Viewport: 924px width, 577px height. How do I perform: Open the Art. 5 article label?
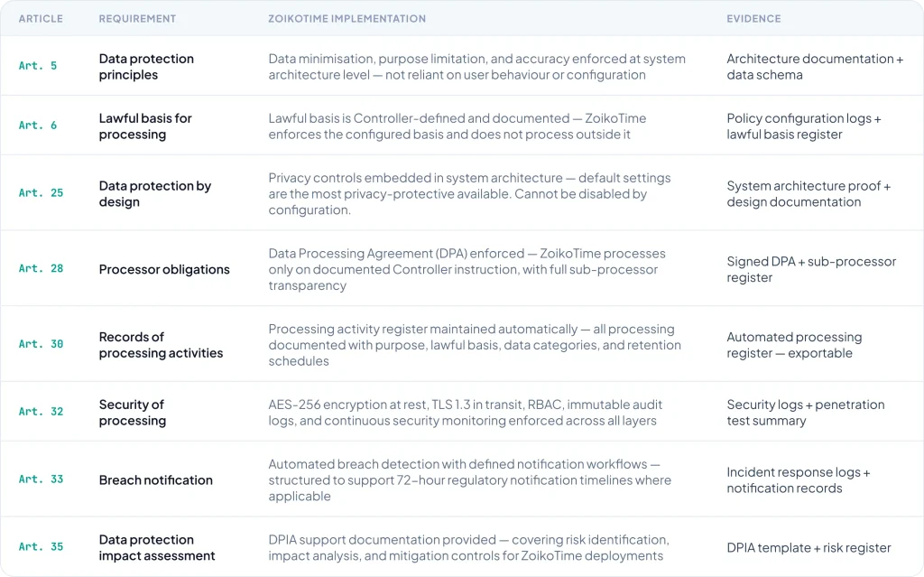(x=38, y=67)
